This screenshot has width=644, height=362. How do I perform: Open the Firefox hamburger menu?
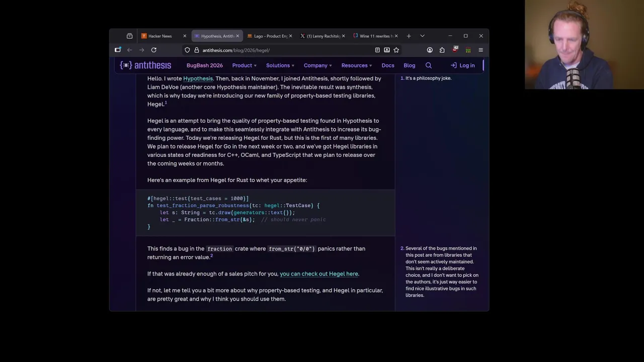coord(480,50)
